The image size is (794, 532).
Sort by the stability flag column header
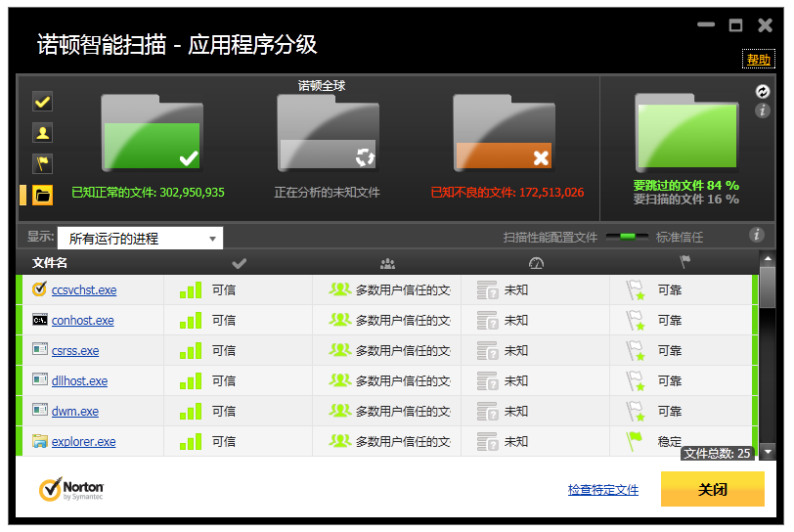[684, 262]
